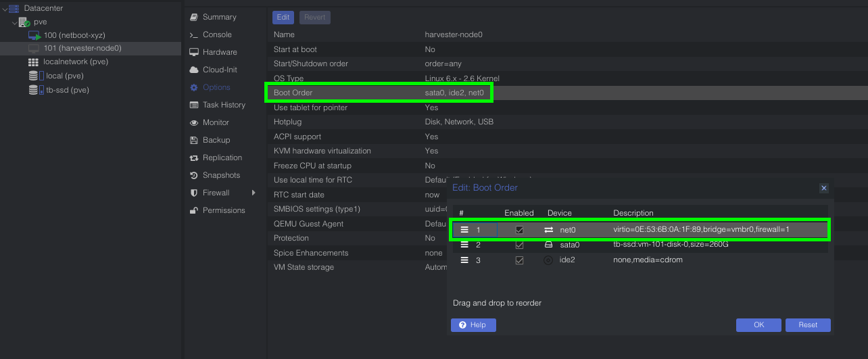Click Reset in Edit: Boot Order dialog
This screenshot has width=868, height=359.
(x=808, y=325)
